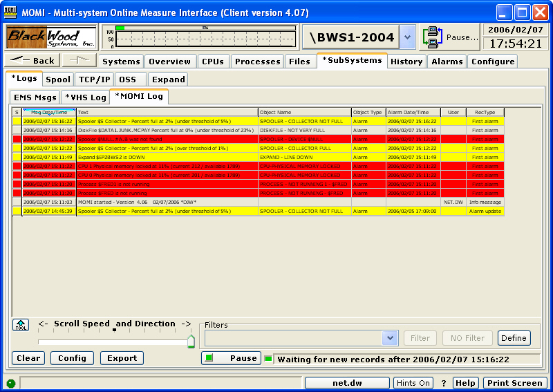Click the User column header
This screenshot has height=392, width=553.
coord(453,112)
